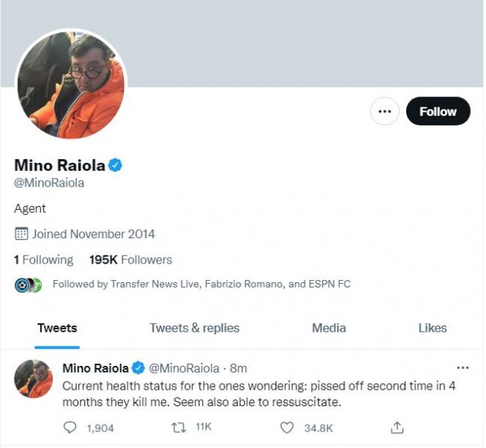The width and height of the screenshot is (486, 448).
Task: Open the Tweets & replies tab
Action: click(x=194, y=328)
